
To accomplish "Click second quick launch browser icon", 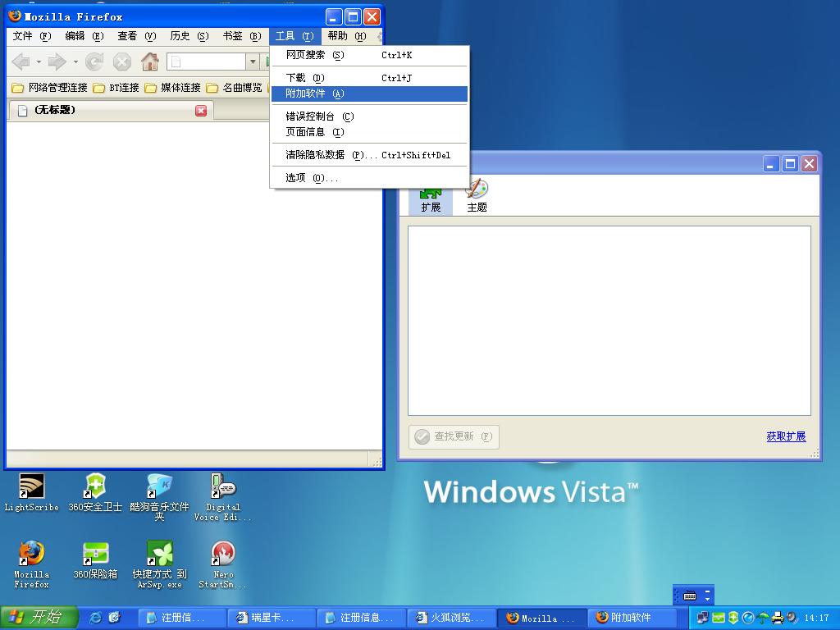I will tap(115, 618).
